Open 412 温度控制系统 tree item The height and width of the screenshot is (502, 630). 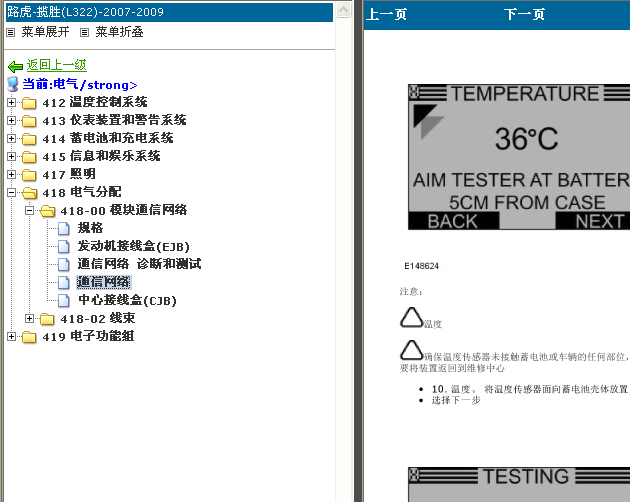click(x=95, y=102)
